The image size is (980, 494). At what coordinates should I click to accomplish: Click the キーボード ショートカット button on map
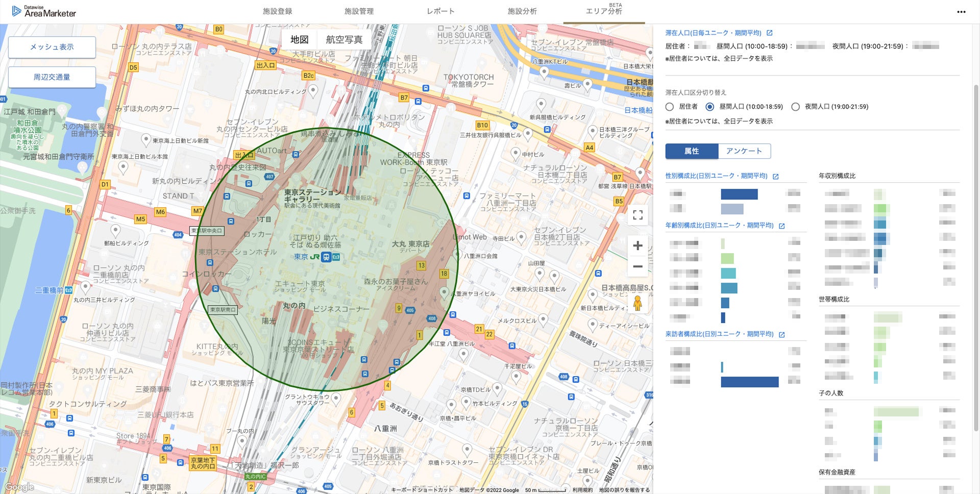click(422, 490)
